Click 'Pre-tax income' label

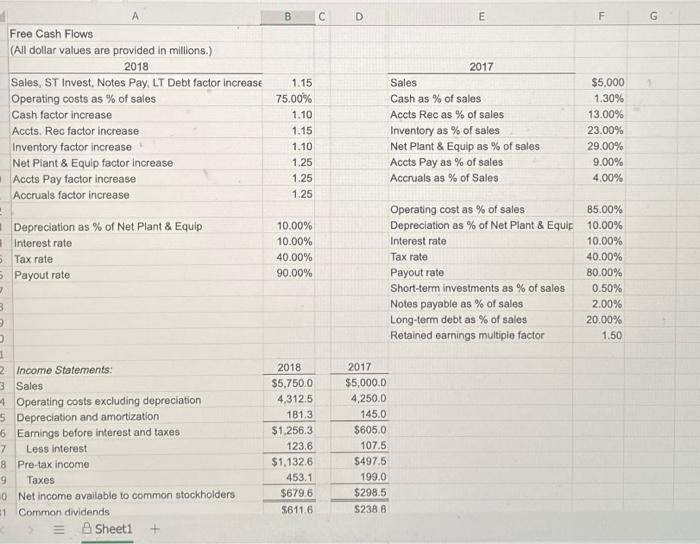click(53, 465)
